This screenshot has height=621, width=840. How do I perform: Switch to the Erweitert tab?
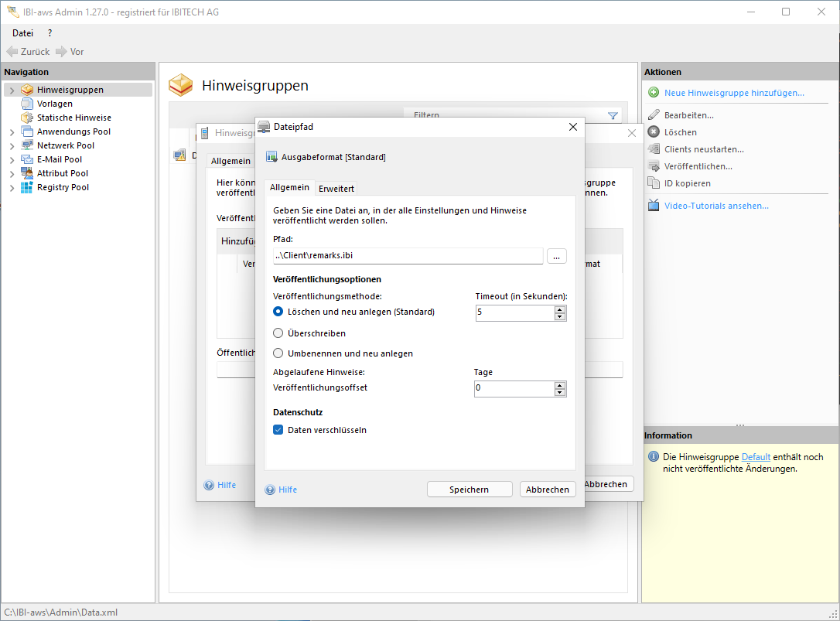click(x=336, y=188)
